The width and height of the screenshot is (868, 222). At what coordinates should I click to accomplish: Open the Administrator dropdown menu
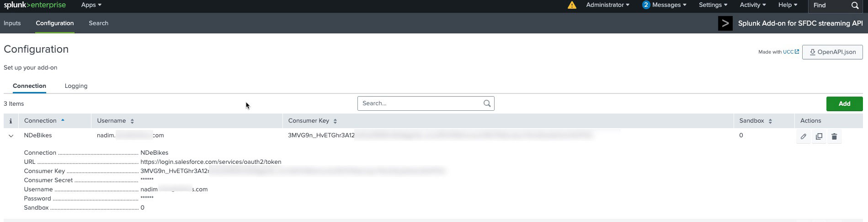coord(607,5)
